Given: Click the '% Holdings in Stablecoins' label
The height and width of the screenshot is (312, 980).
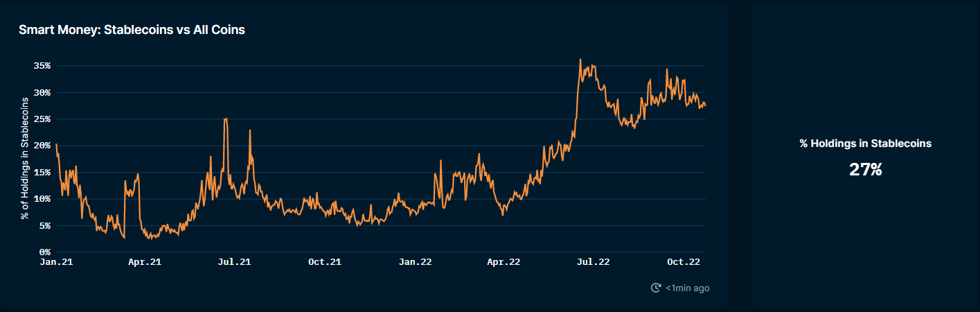Looking at the screenshot, I should (x=865, y=144).
